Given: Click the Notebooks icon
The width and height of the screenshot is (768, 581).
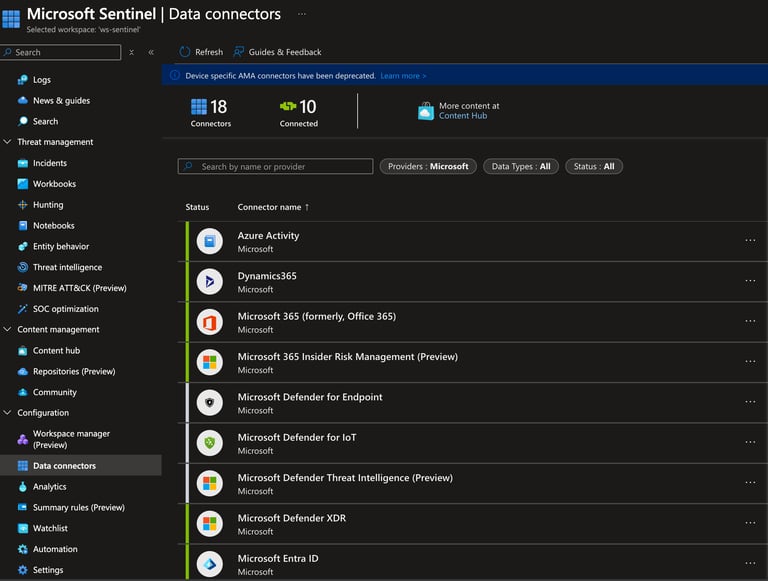Looking at the screenshot, I should 23,225.
